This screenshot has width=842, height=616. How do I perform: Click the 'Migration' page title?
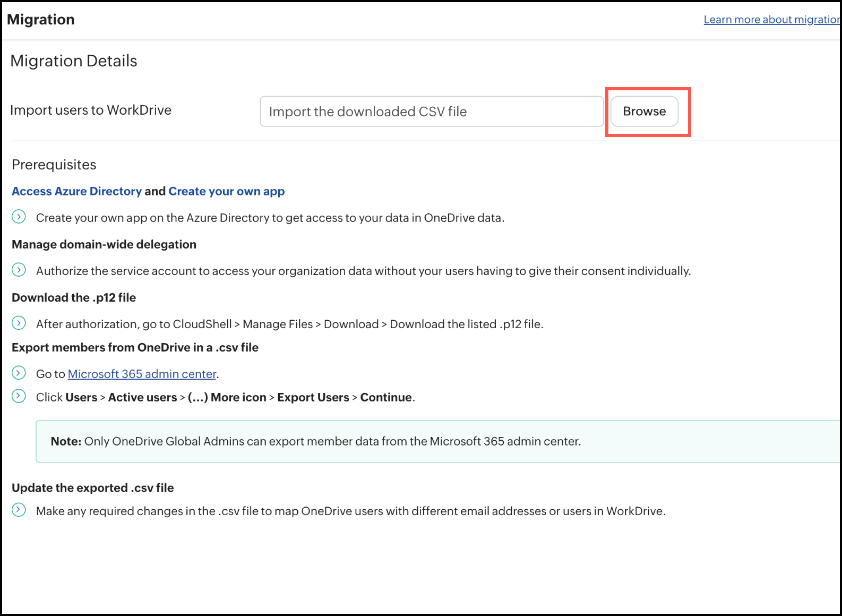[x=41, y=20]
